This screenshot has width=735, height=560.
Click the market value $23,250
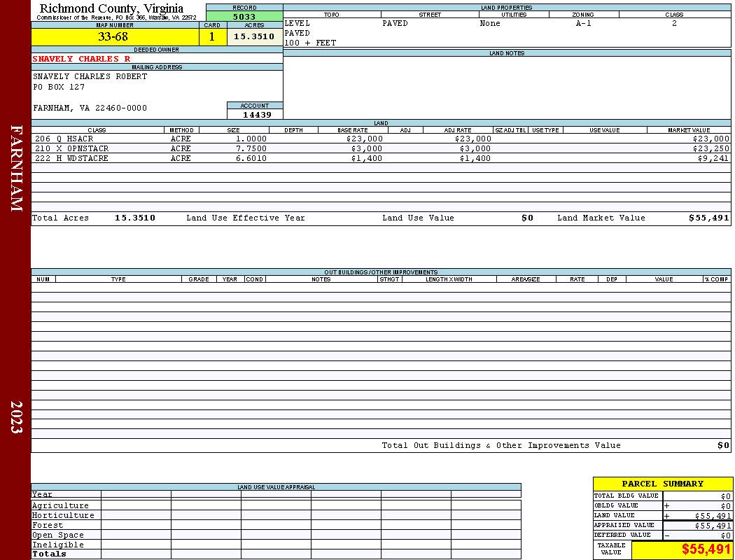710,148
